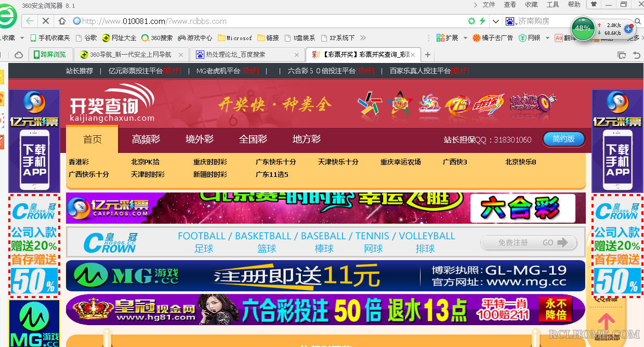Click the 橘子去广告 ad-block extension
The width and height of the screenshot is (644, 347).
[493, 38]
